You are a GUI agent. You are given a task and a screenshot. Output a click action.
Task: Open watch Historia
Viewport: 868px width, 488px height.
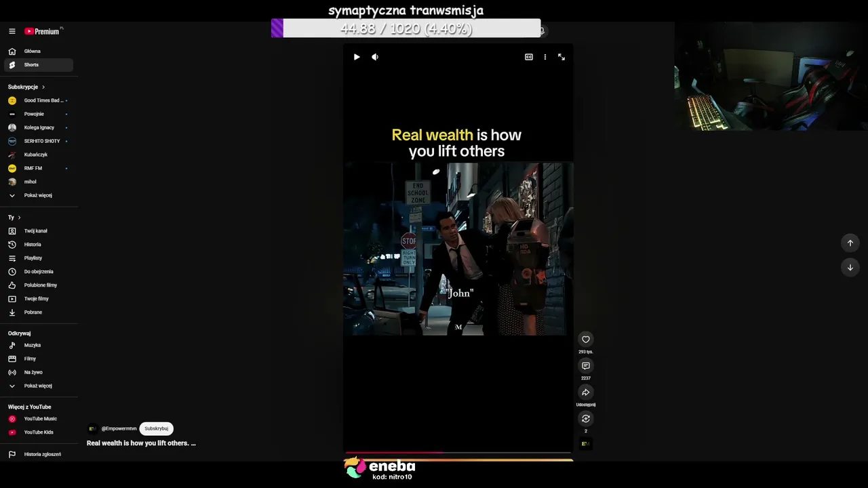click(x=39, y=245)
